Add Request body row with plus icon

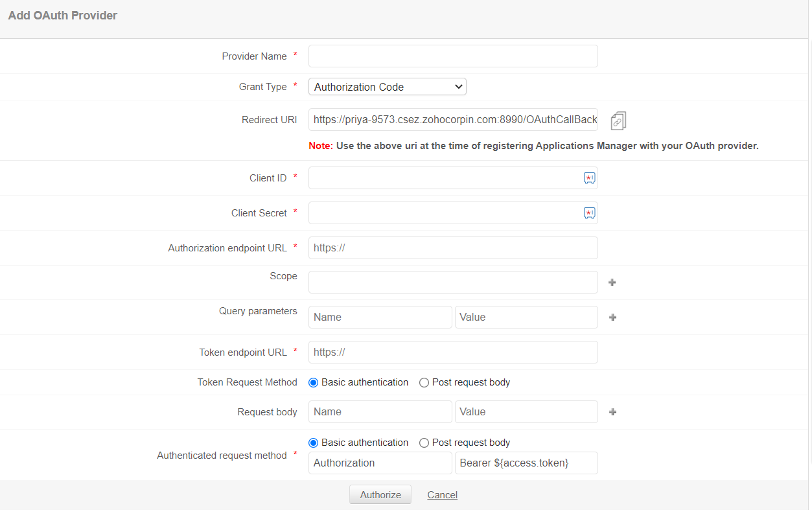click(612, 412)
